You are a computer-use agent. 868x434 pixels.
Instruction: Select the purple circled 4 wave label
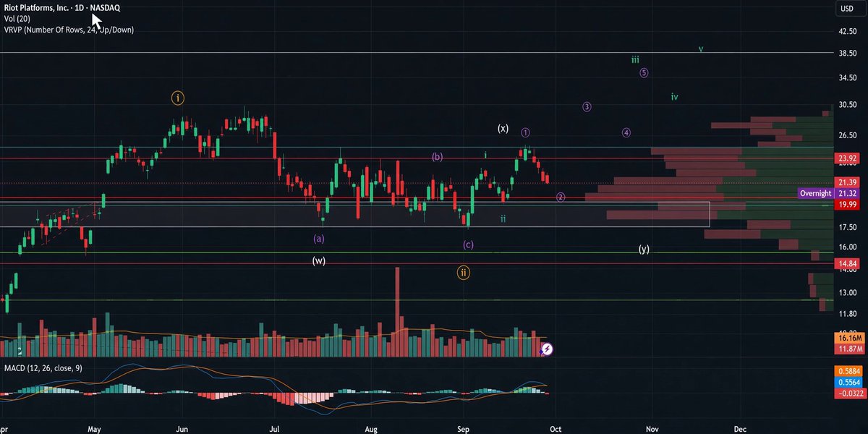point(626,132)
